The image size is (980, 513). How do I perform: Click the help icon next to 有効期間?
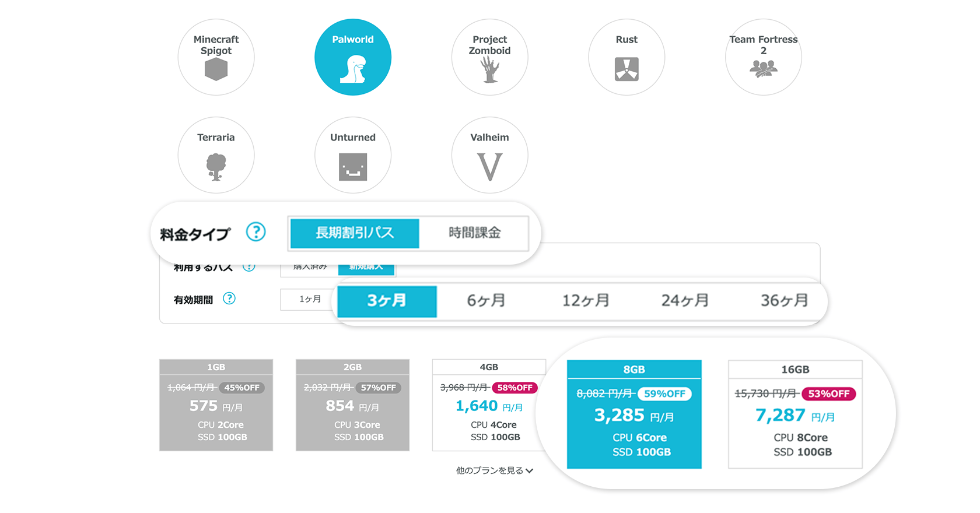click(x=229, y=298)
